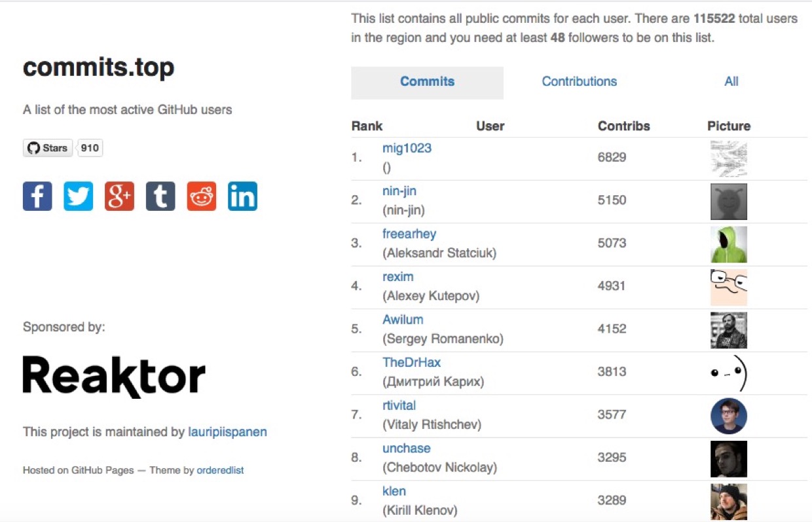The height and width of the screenshot is (522, 812).
Task: Click the name "(Aleksandr Statciuk)"
Action: point(439,253)
